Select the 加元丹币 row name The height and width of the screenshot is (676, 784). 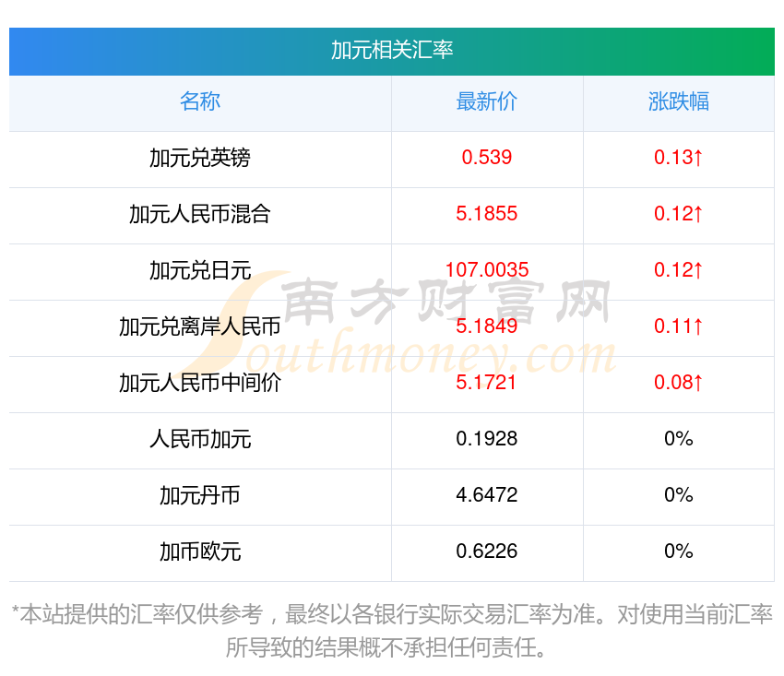coord(200,495)
